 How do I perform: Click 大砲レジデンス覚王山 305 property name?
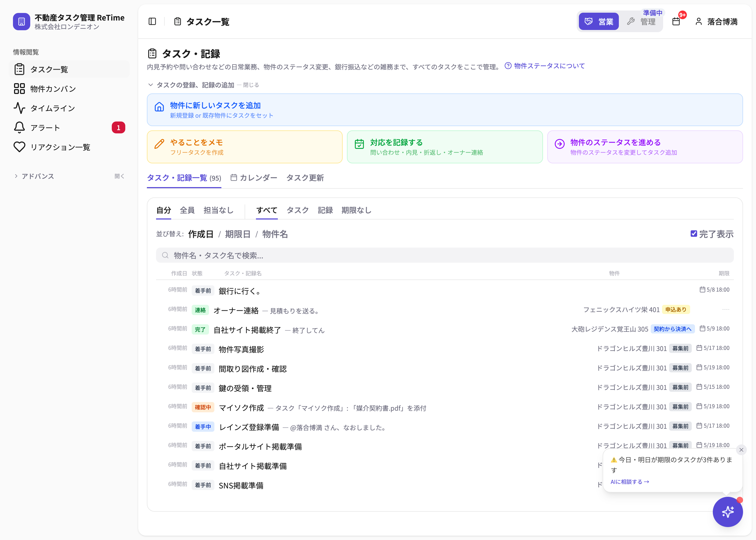tap(609, 329)
